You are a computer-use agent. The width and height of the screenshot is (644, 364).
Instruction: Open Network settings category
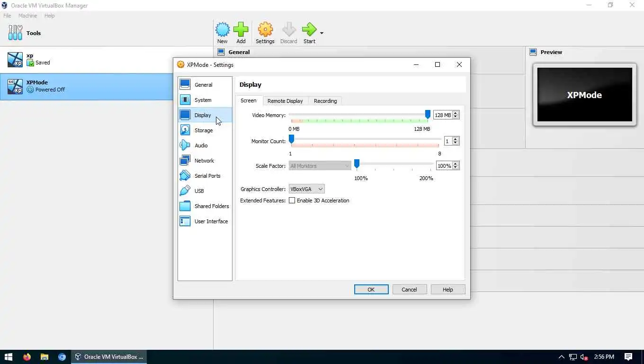coord(205,161)
